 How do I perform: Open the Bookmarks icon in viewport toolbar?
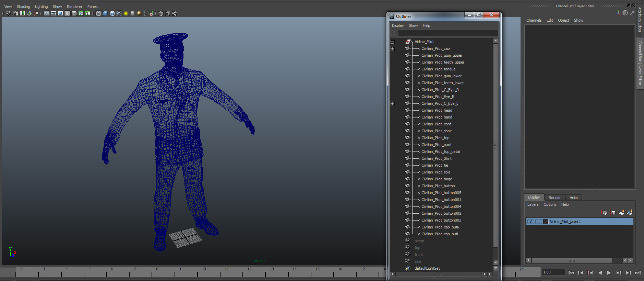tap(22, 13)
